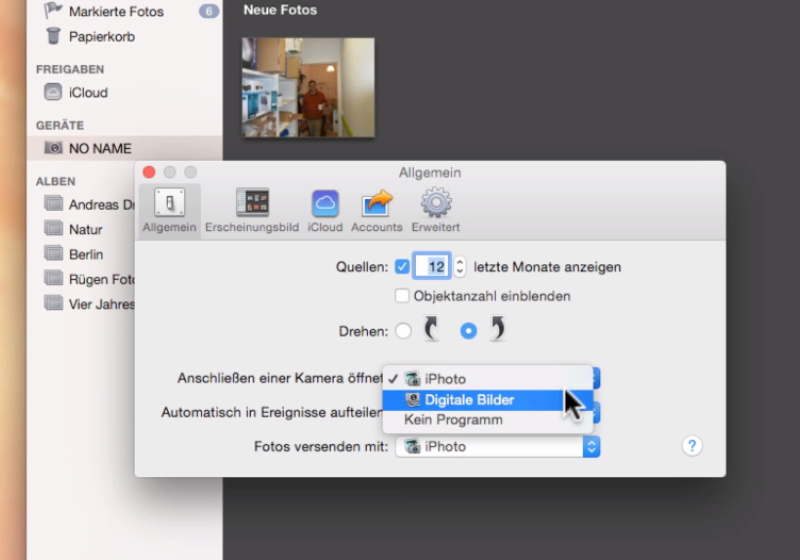The image size is (800, 560).
Task: Select iPhoto option in the popup menu
Action: tap(445, 379)
